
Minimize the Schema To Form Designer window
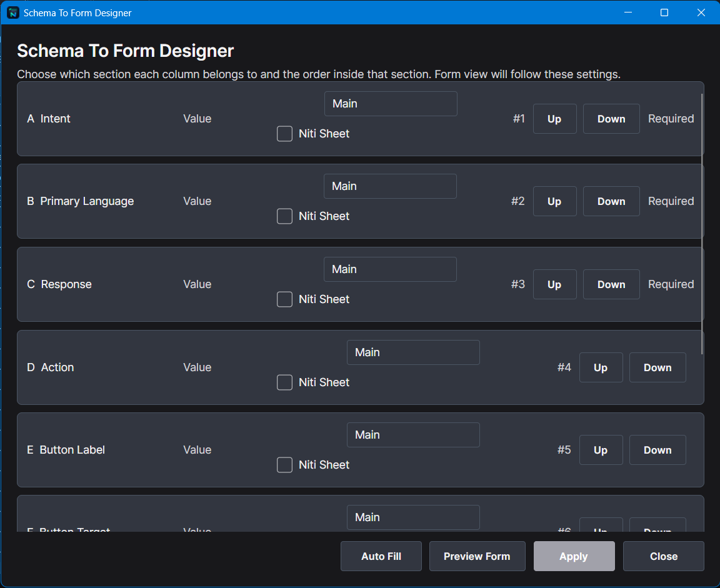tap(628, 12)
